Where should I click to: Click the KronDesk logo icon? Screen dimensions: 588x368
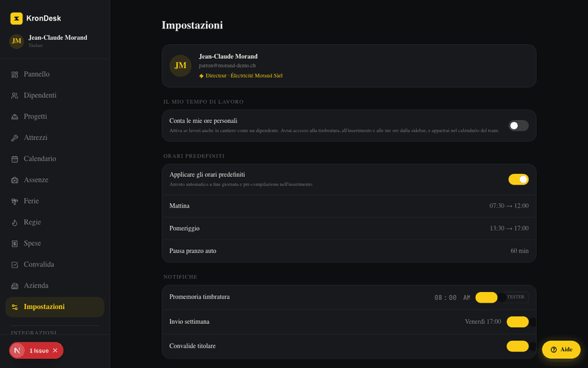click(x=16, y=18)
